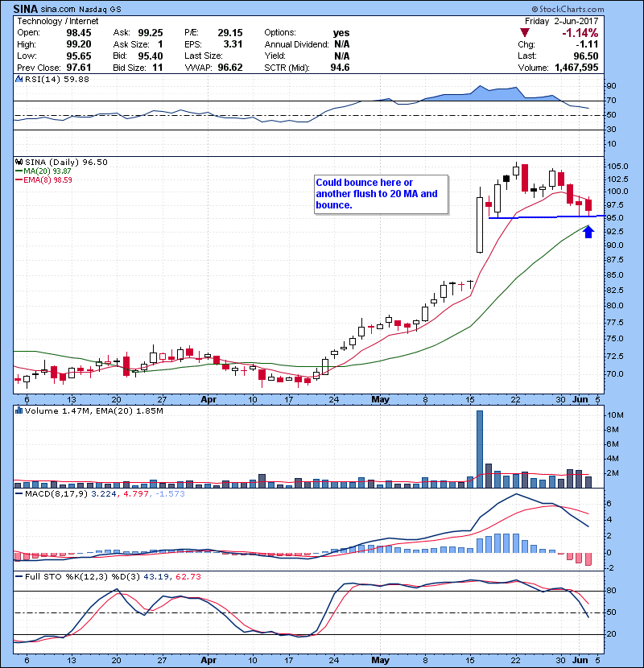Viewport: 644px width, 668px height.
Task: Click the Yield N/A value
Action: coord(342,56)
